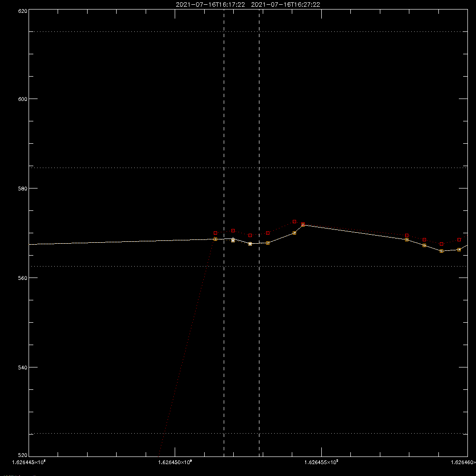Click the 1.626455×10⁹ x-axis label
Viewport: 476px width, 476px height.
(321, 462)
